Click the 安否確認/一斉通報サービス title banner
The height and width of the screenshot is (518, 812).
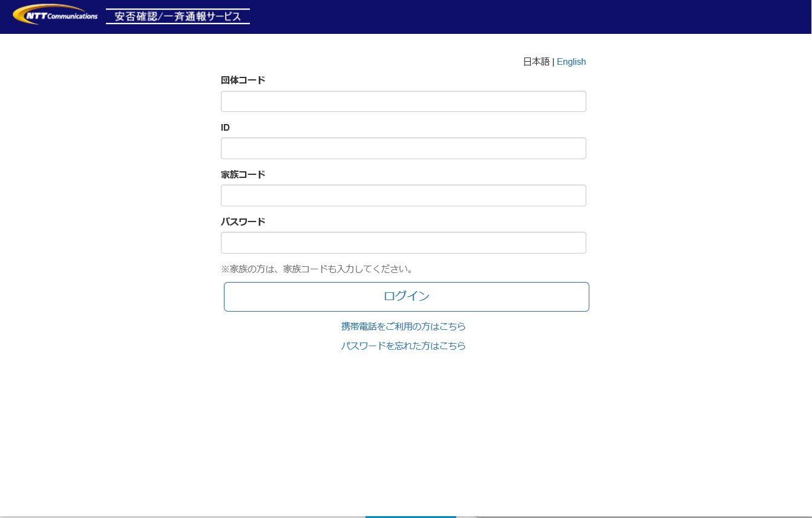pos(178,16)
